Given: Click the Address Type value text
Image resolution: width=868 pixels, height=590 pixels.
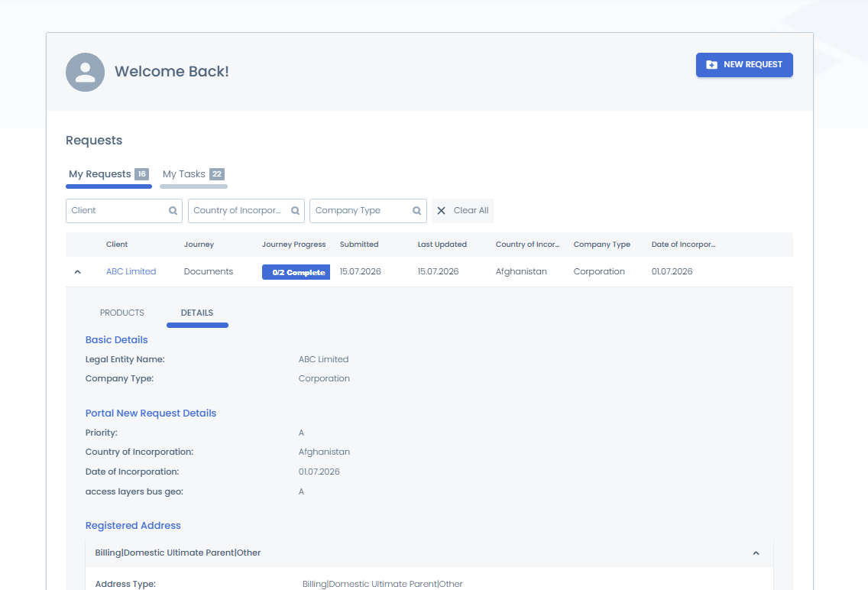Looking at the screenshot, I should (x=383, y=585).
